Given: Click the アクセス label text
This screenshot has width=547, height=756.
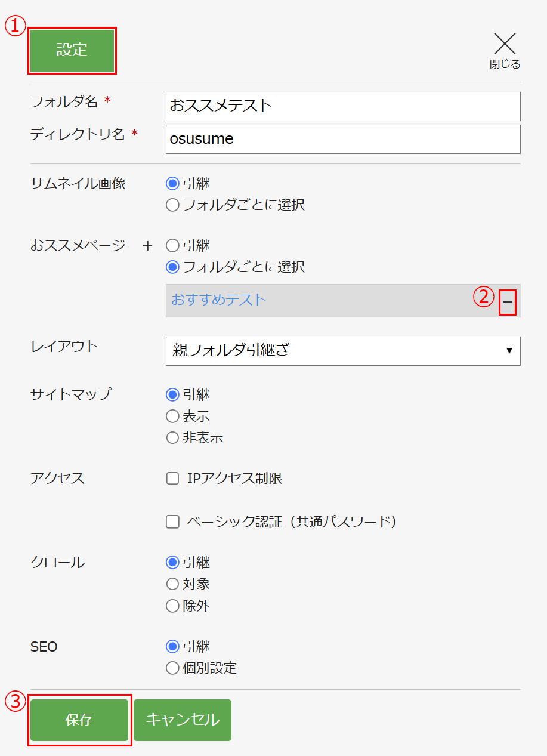Looking at the screenshot, I should pos(57,478).
